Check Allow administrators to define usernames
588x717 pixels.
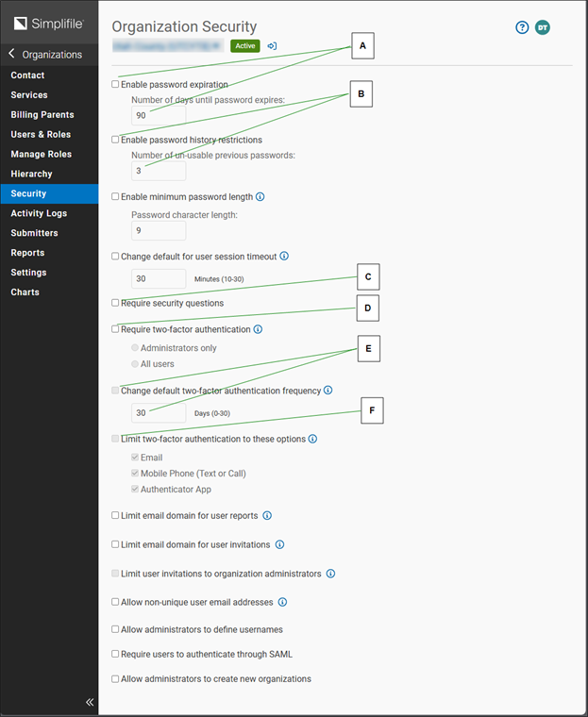tap(115, 629)
